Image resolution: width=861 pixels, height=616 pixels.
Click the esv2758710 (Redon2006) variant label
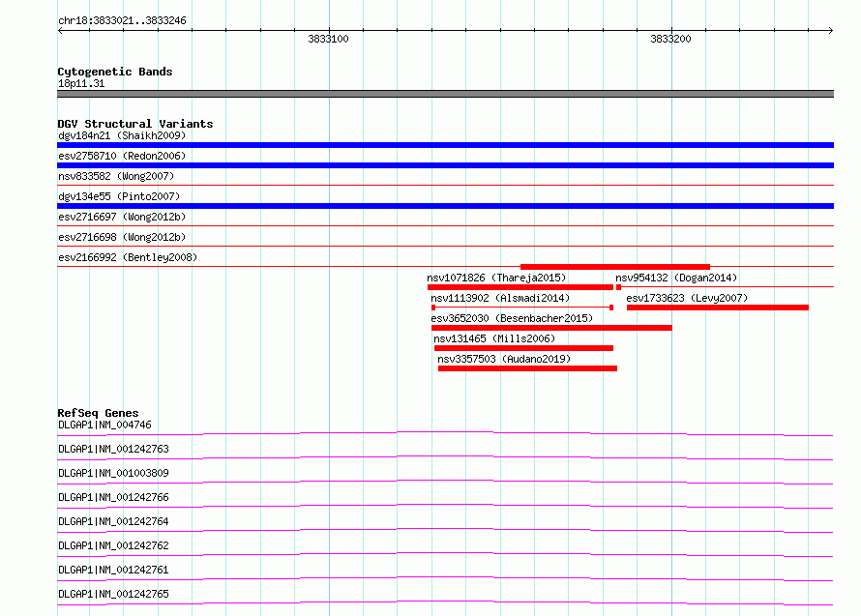pyautogui.click(x=122, y=156)
